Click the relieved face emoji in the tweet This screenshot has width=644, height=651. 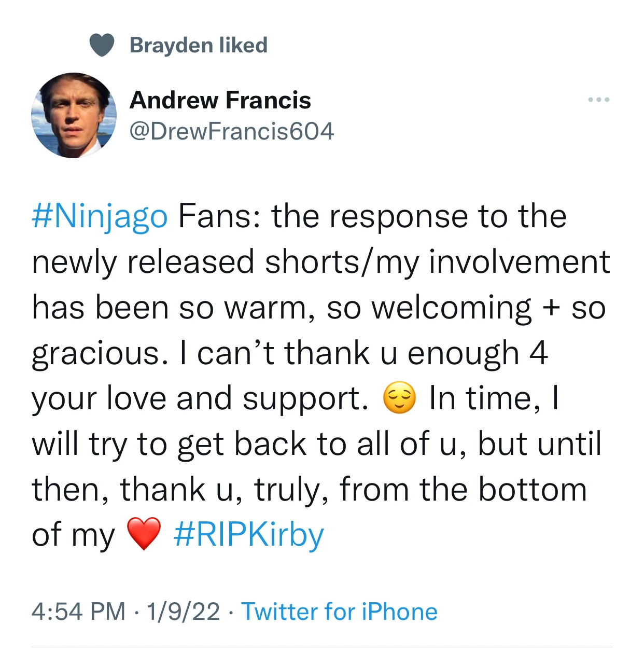pos(399,397)
